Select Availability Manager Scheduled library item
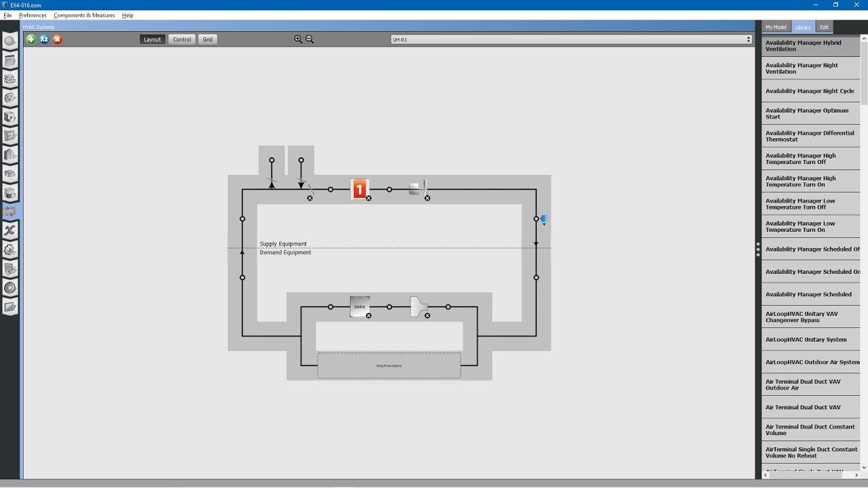 click(x=811, y=294)
